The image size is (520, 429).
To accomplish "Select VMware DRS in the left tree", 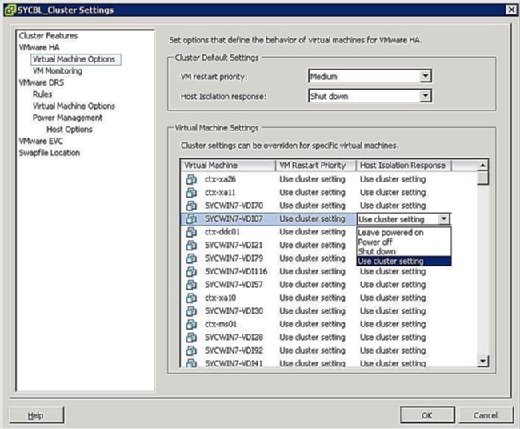I will click(x=41, y=83).
